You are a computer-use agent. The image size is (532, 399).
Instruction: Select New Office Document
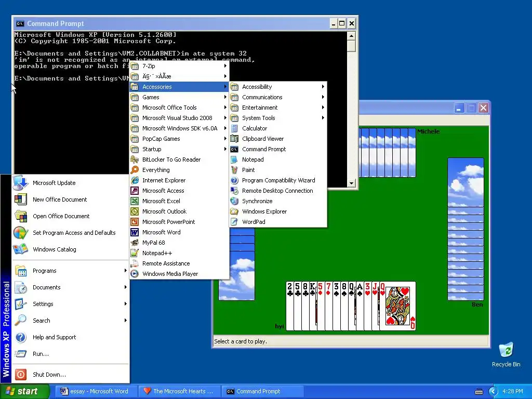coord(71,199)
